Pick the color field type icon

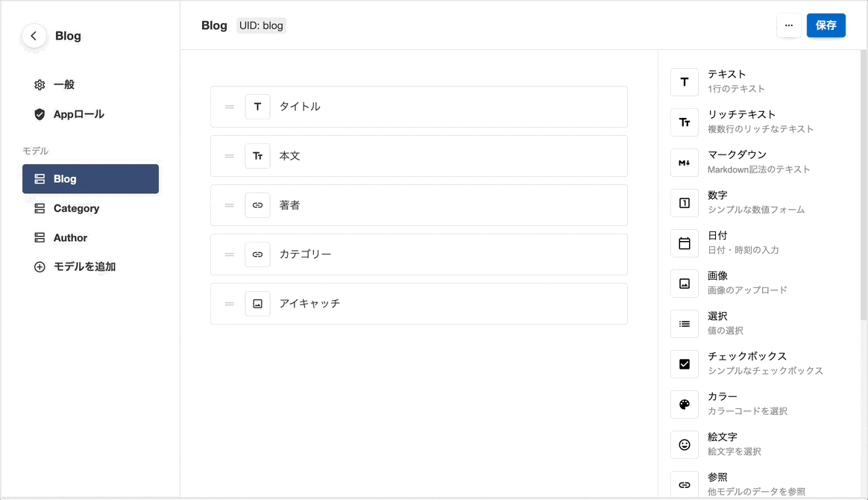[685, 404]
